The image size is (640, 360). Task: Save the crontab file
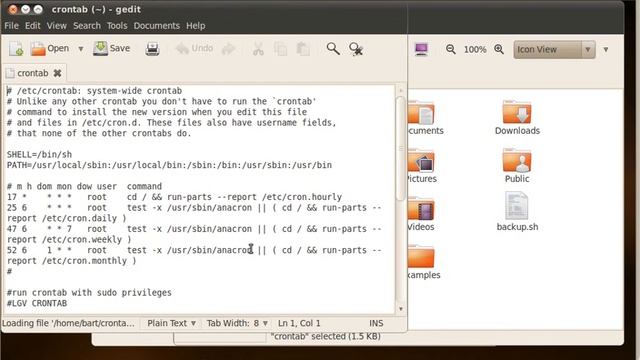coord(111,48)
